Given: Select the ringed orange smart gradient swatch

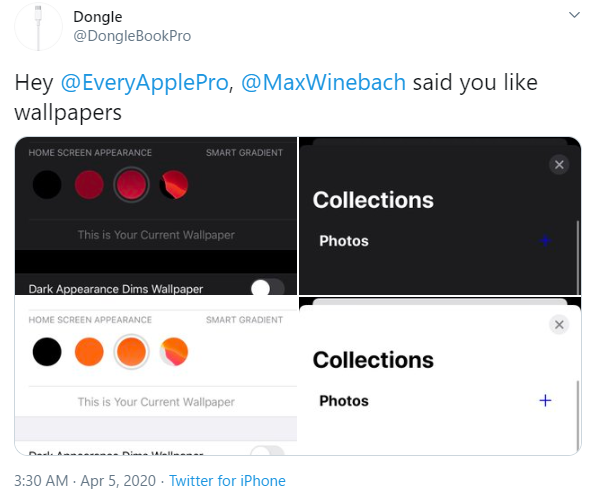Looking at the screenshot, I should point(132,352).
